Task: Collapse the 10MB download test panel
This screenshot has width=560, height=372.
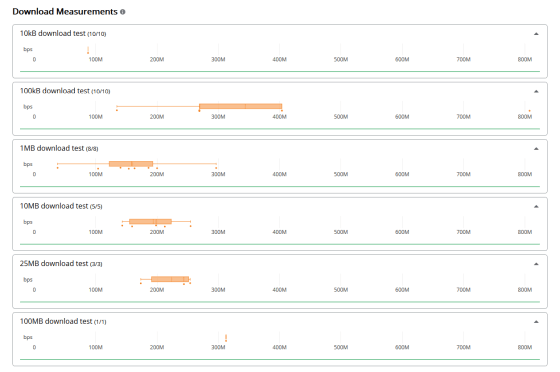Action: (536, 207)
